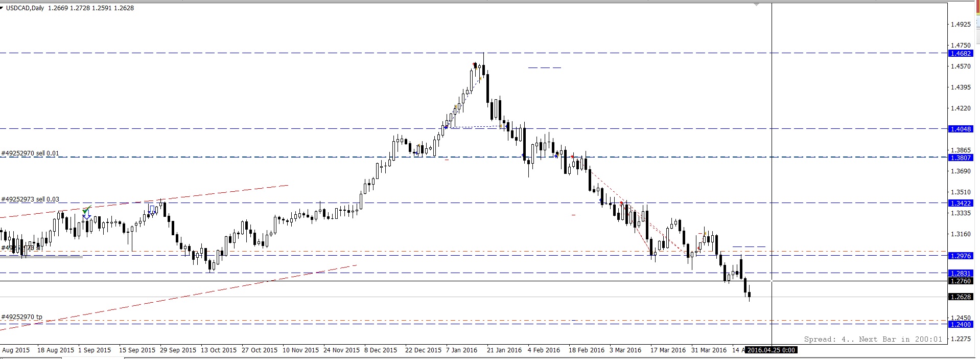Click the 1.4220 price scale label

[961, 108]
